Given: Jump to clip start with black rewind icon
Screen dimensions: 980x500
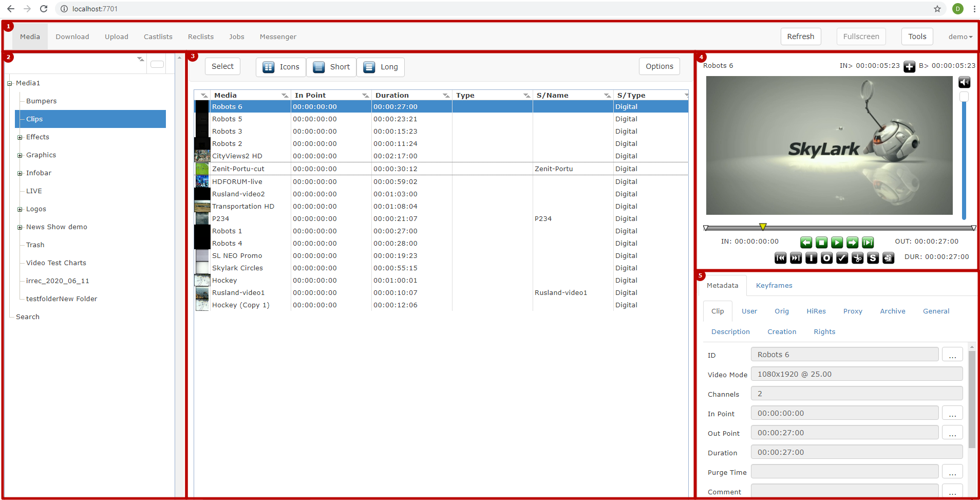Looking at the screenshot, I should [780, 258].
